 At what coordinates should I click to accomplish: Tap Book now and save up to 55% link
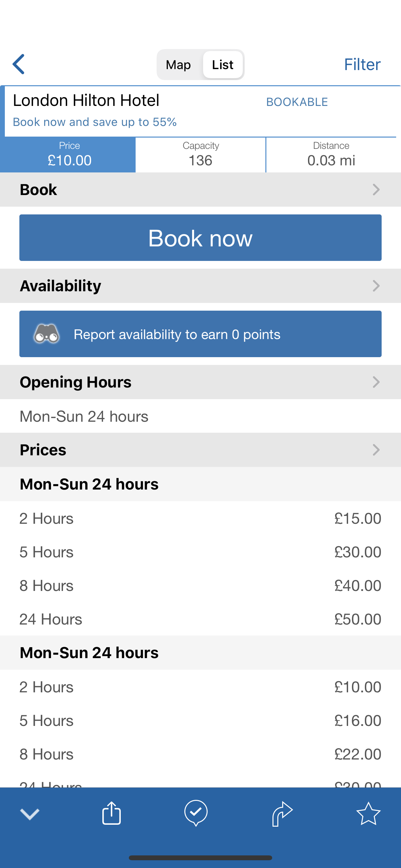[95, 122]
